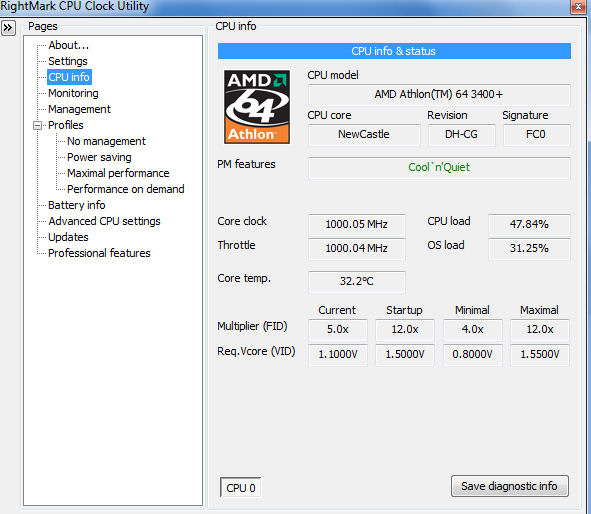The image size is (591, 514).
Task: Click the Maximal column header
Action: [539, 310]
